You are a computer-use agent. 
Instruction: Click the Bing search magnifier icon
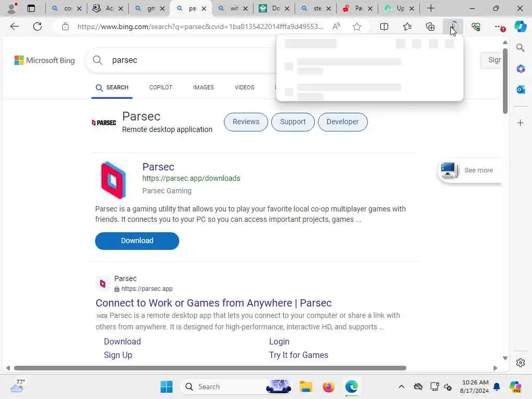point(97,60)
